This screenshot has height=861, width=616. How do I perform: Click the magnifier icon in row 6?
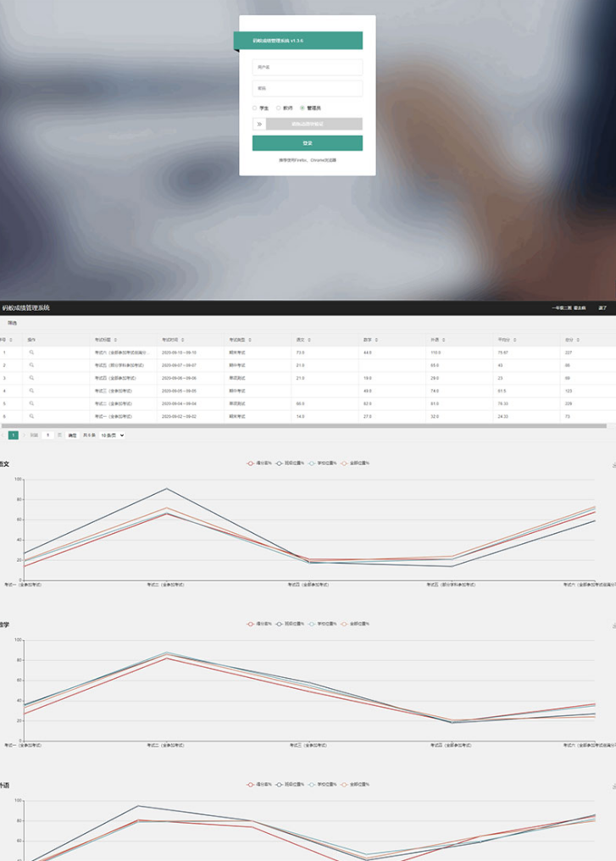coord(31,416)
